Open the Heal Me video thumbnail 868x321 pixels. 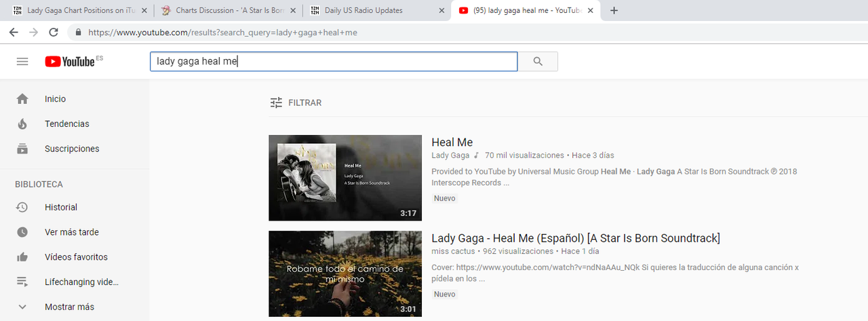[345, 178]
